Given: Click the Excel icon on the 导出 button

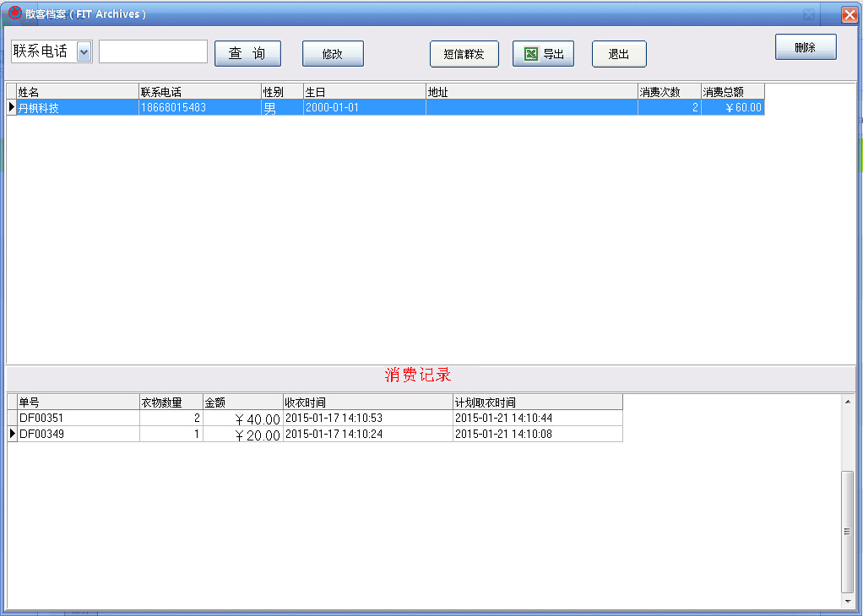Looking at the screenshot, I should coord(531,54).
